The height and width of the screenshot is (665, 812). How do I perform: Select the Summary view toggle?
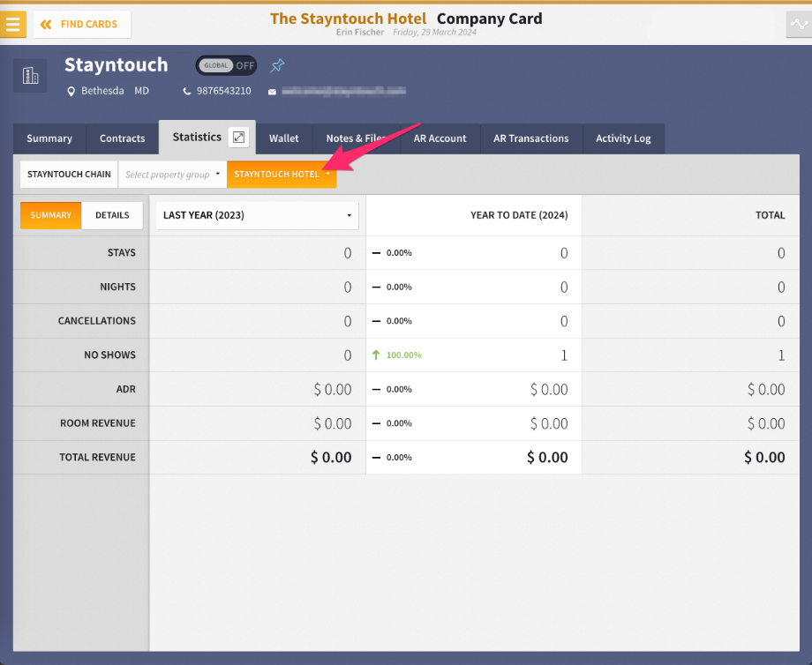point(51,215)
